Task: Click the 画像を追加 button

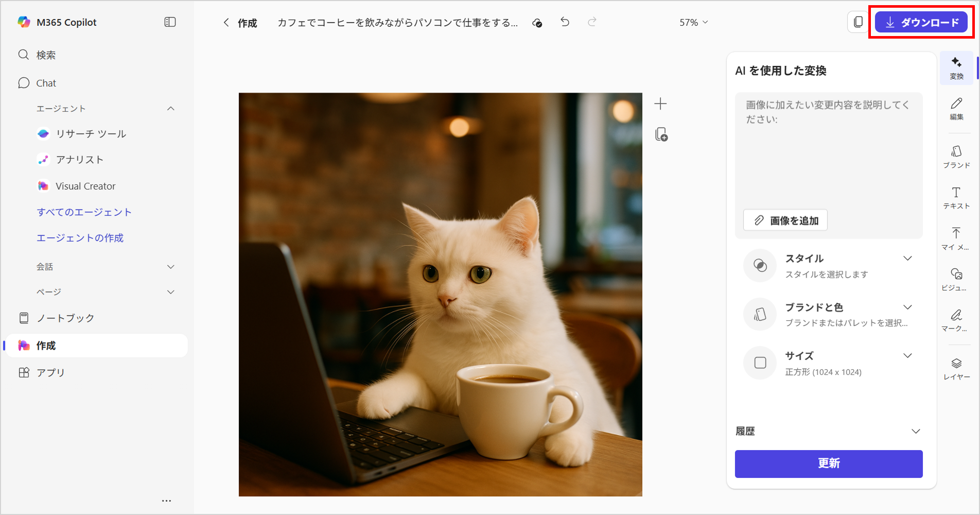Action: [x=785, y=220]
